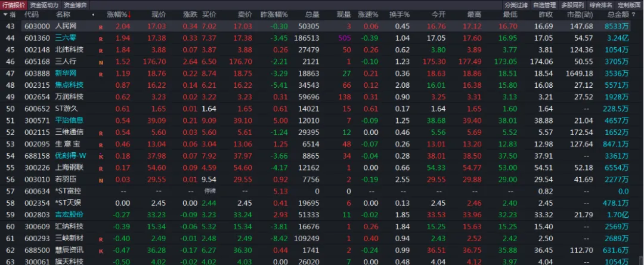
Task: Click the R marker in 生意宝 row
Action: tap(101, 146)
